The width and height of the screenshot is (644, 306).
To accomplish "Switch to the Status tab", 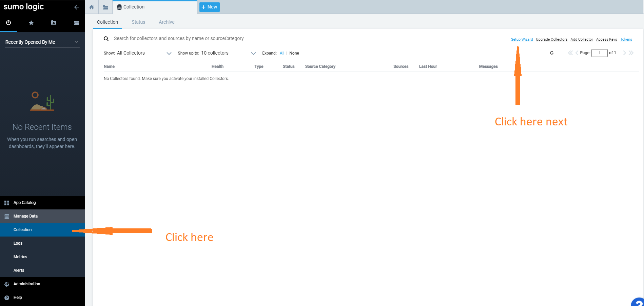I will coord(138,22).
